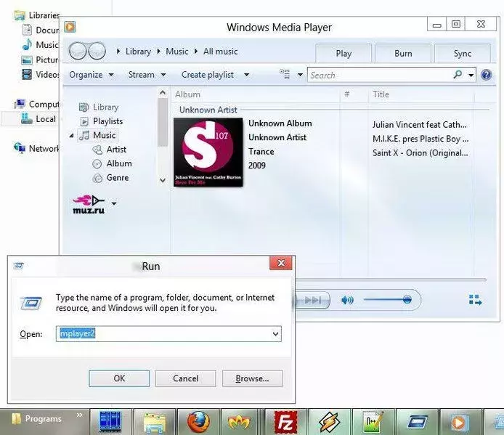Skip to next track button
The height and width of the screenshot is (435, 504).
coord(313,301)
